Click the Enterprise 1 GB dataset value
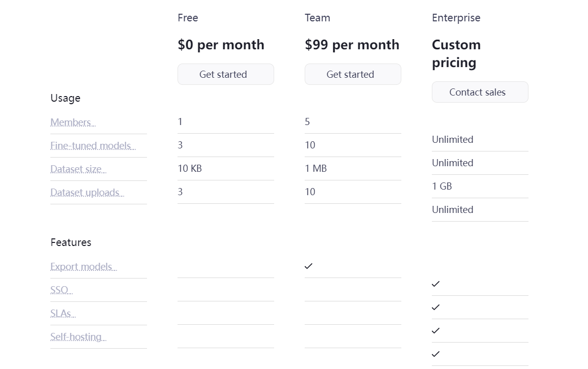The image size is (588, 369). [442, 186]
